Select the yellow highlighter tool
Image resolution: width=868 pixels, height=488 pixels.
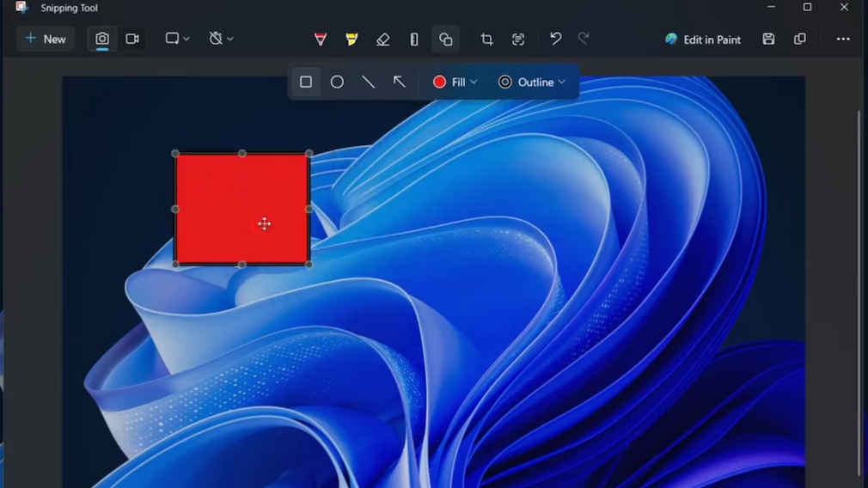(351, 40)
